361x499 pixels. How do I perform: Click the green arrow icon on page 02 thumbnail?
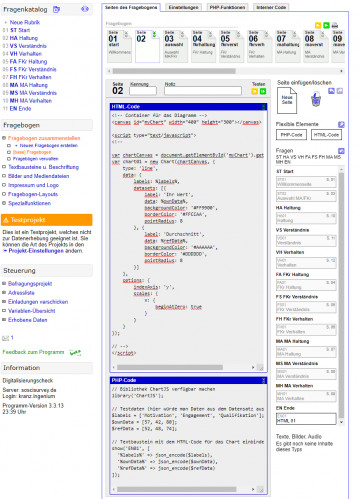pyautogui.click(x=154, y=34)
